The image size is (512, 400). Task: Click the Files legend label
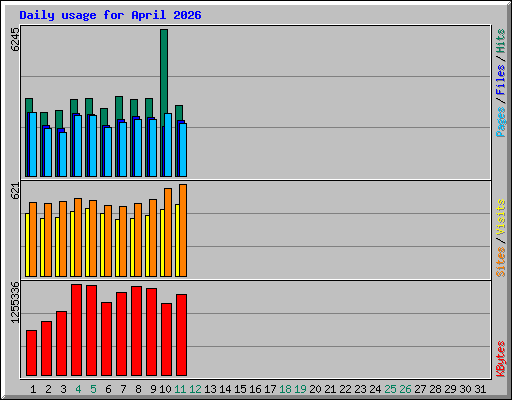500,80
